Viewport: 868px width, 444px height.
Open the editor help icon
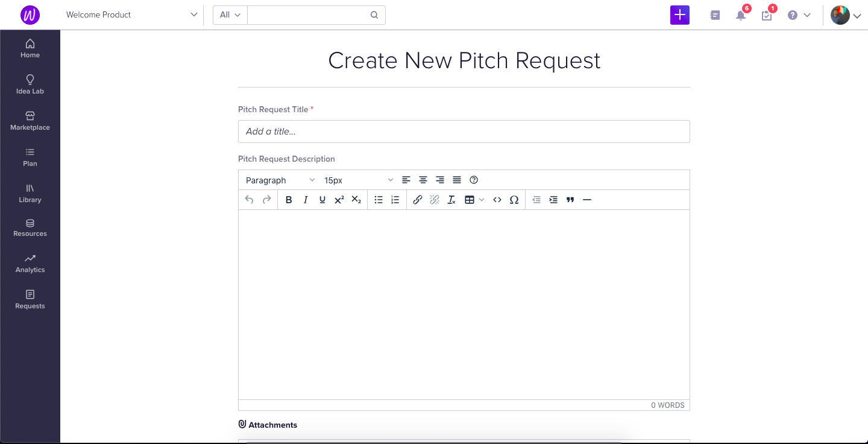[x=474, y=180]
